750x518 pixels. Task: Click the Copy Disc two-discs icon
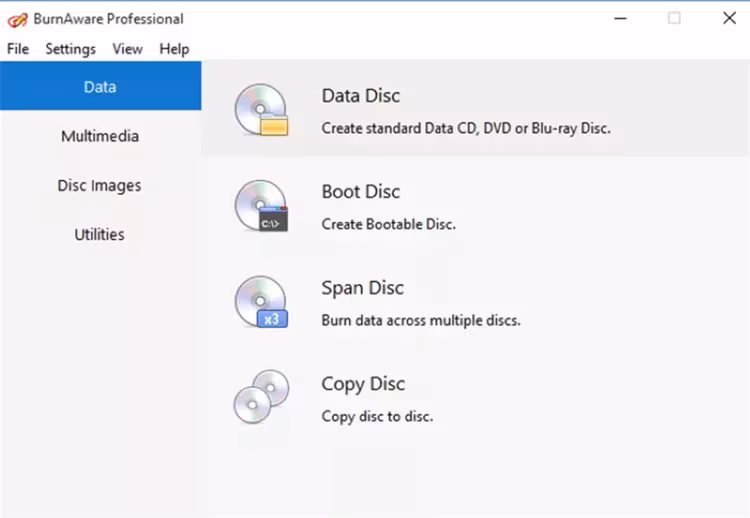click(x=261, y=397)
